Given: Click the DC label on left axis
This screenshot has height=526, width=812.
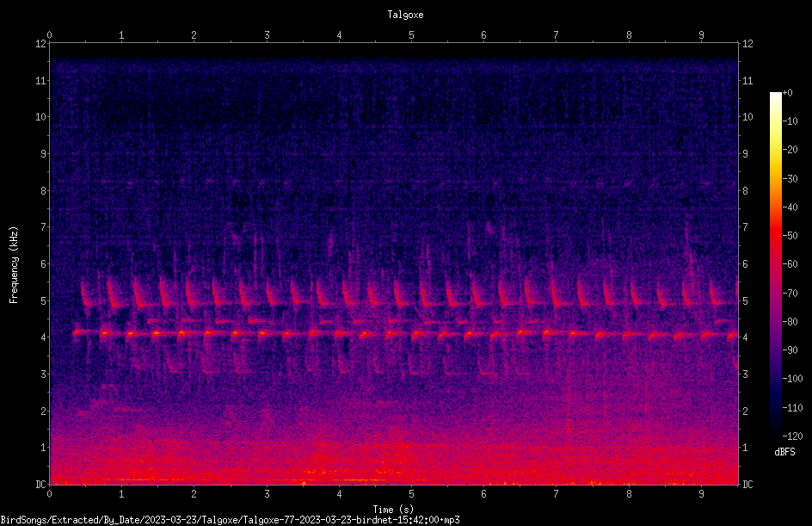Looking at the screenshot, I should pos(41,485).
